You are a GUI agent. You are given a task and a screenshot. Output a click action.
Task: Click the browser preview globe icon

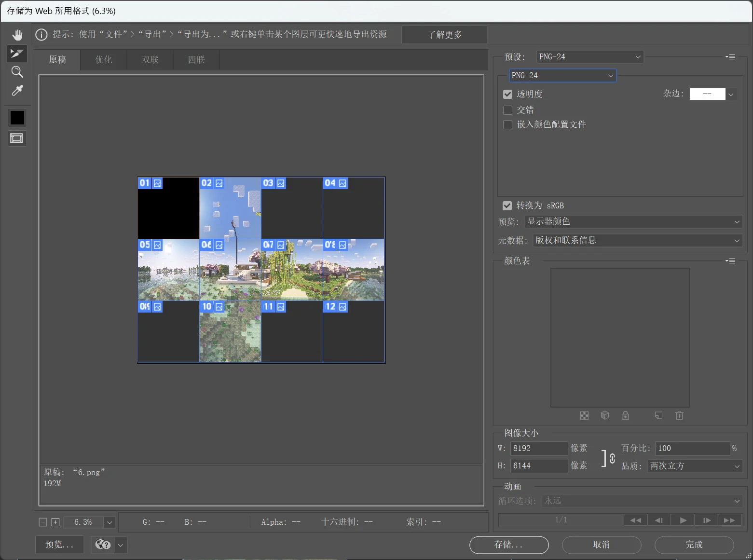(103, 545)
